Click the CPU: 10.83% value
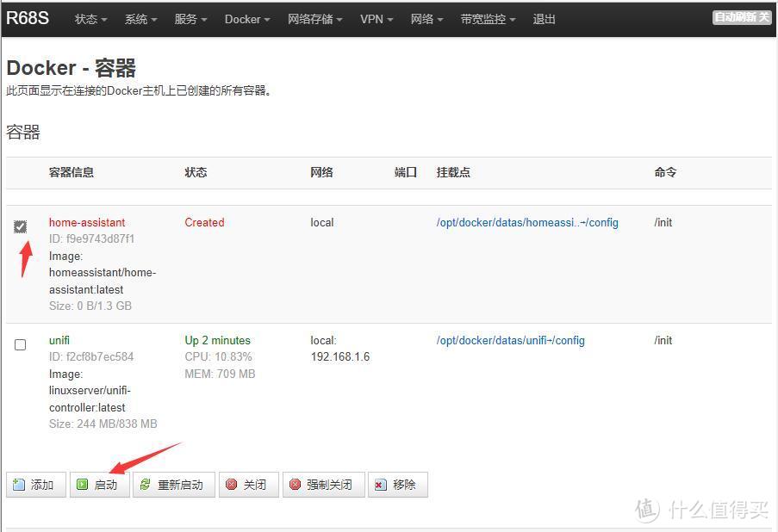The height and width of the screenshot is (532, 778). point(218,356)
